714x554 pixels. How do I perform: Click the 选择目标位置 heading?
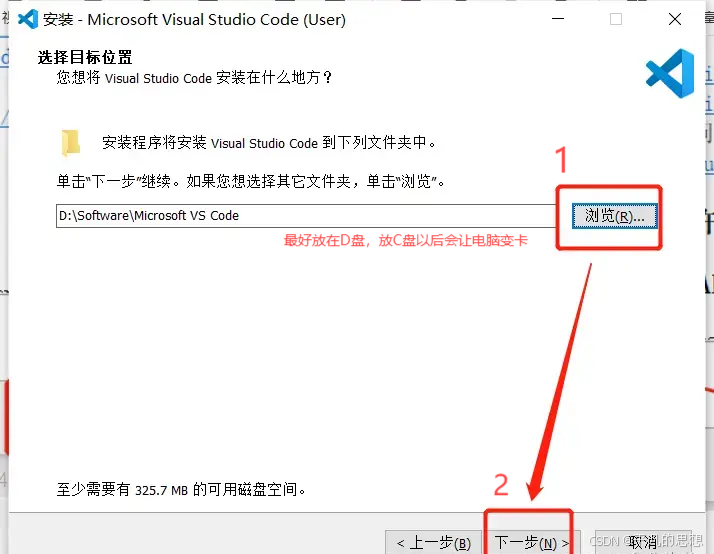tap(85, 57)
